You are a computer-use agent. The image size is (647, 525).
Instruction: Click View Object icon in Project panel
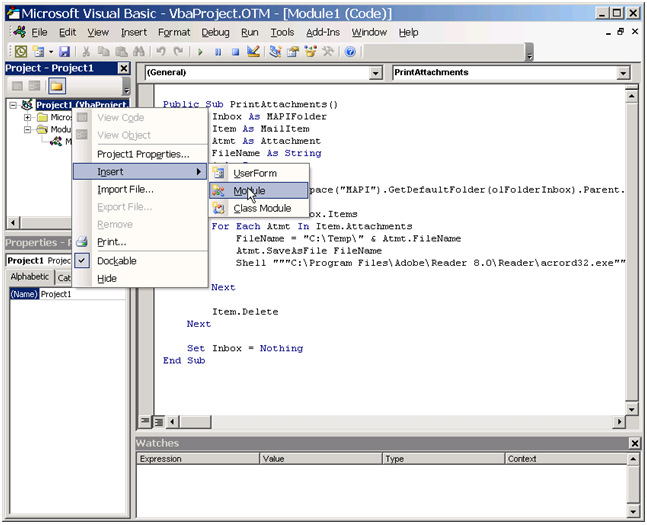pos(35,86)
